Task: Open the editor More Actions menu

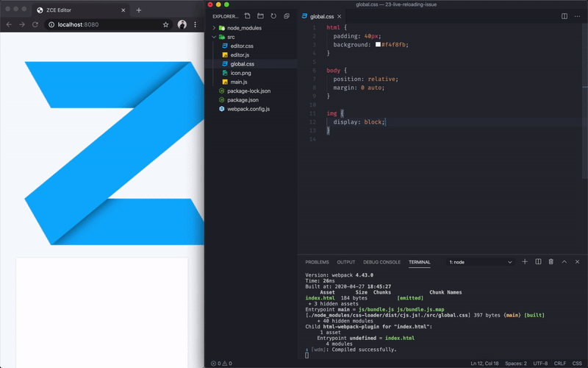Action: pos(577,16)
